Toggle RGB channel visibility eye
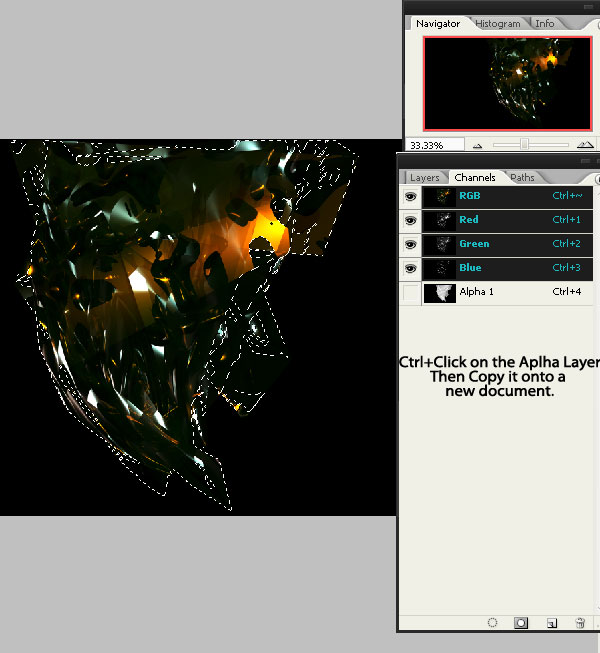This screenshot has height=653, width=600. pyautogui.click(x=411, y=196)
